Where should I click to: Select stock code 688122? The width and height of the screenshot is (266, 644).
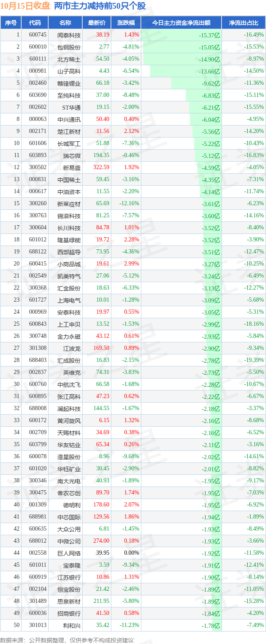pyautogui.click(x=37, y=252)
